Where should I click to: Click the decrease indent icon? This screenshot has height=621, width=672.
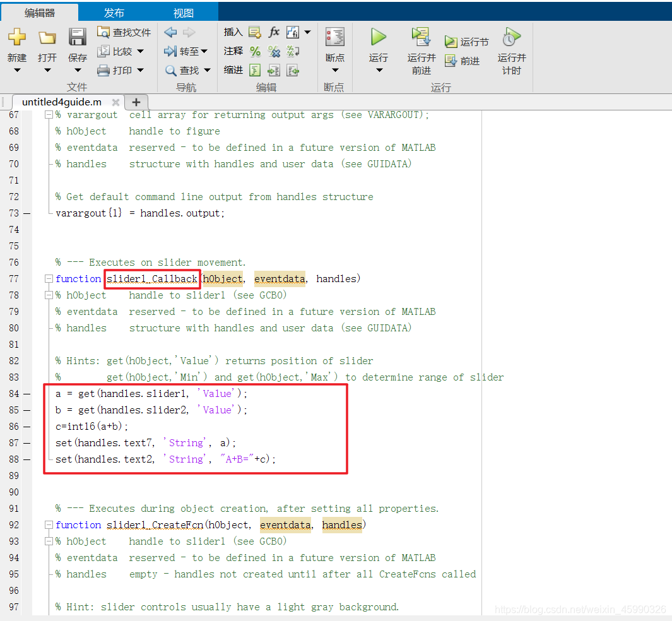pyautogui.click(x=293, y=70)
